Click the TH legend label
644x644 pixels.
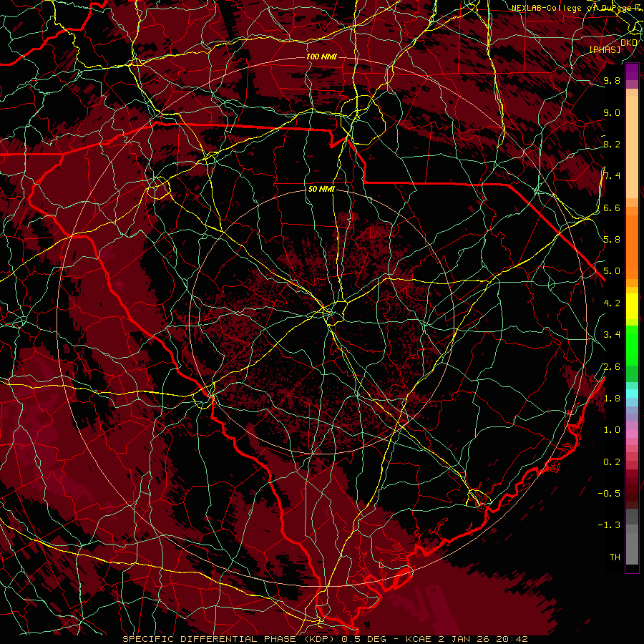[x=615, y=557]
